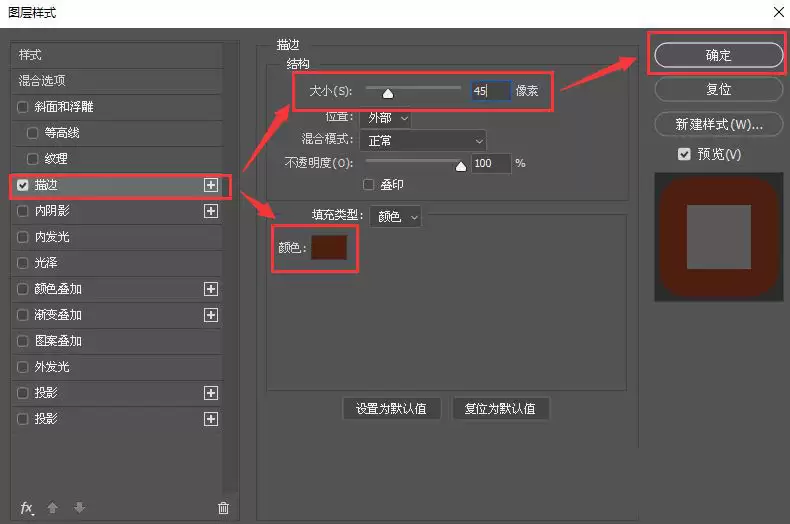Screen dimensions: 790x524
Task: Enable the 叠印 checkbox
Action: point(368,185)
